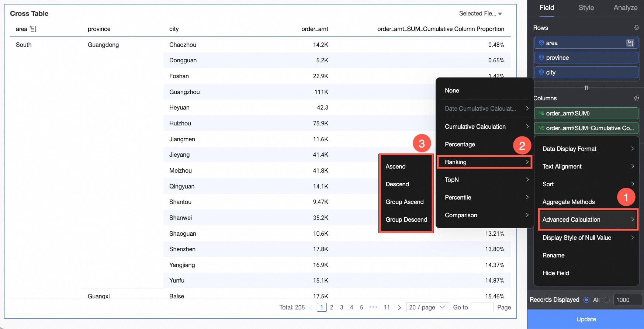Click location icon of province field
This screenshot has height=329, width=644.
coord(541,58)
